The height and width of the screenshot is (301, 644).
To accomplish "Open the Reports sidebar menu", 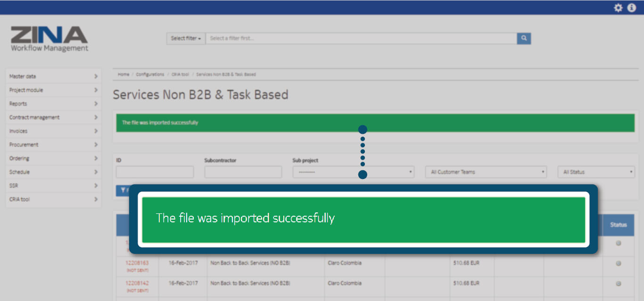I will [53, 104].
